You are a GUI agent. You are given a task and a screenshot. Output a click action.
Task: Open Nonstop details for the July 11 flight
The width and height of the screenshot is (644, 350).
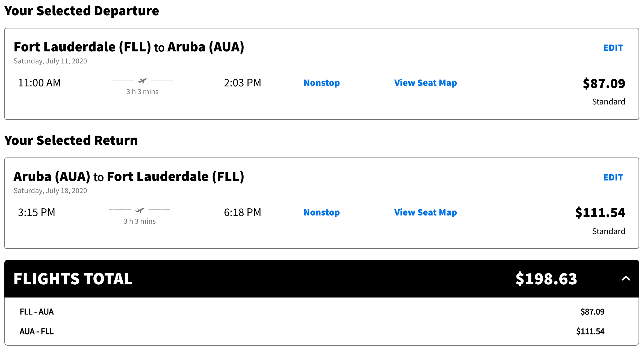(321, 83)
